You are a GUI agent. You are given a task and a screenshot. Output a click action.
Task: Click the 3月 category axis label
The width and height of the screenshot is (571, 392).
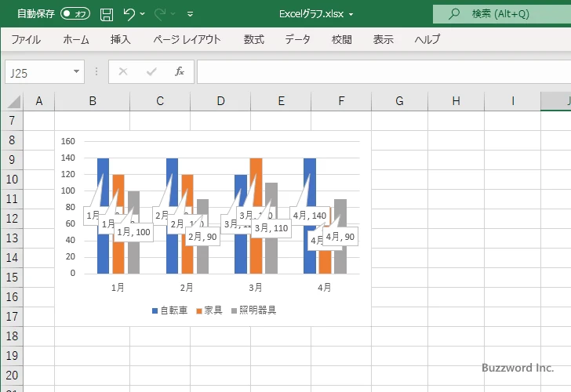(x=255, y=288)
